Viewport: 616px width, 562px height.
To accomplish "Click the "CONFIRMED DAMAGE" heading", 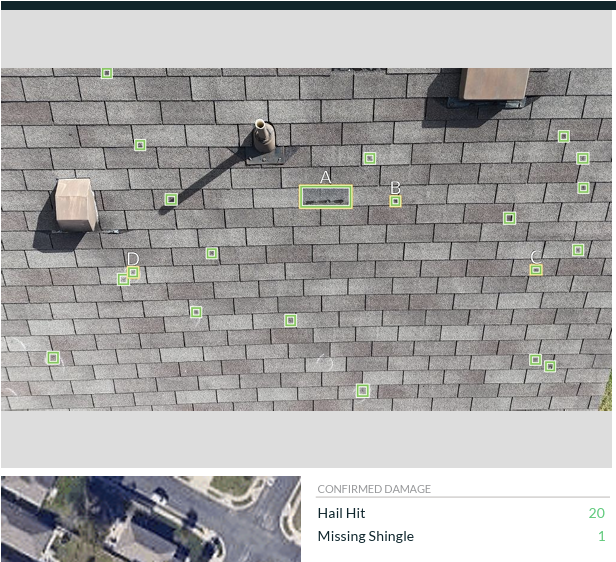I will point(374,489).
